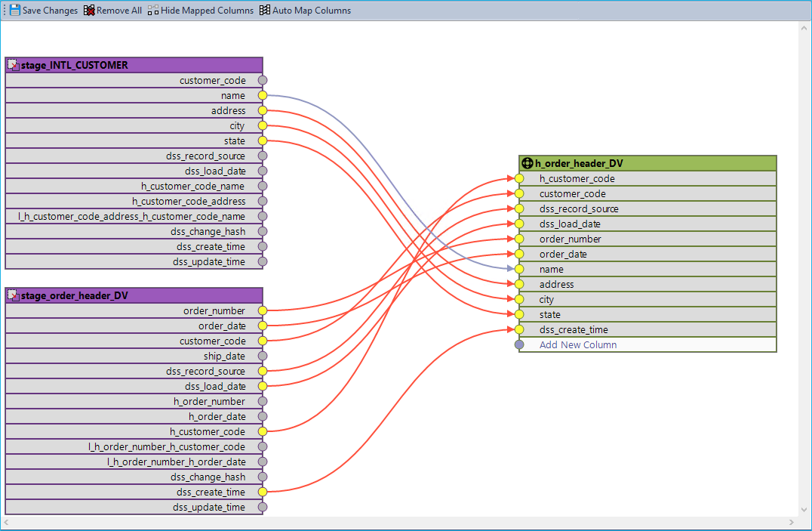Select dss_change_hash row in stage_INTL_CUSTOMER
The width and height of the screenshot is (812, 531).
(x=134, y=231)
